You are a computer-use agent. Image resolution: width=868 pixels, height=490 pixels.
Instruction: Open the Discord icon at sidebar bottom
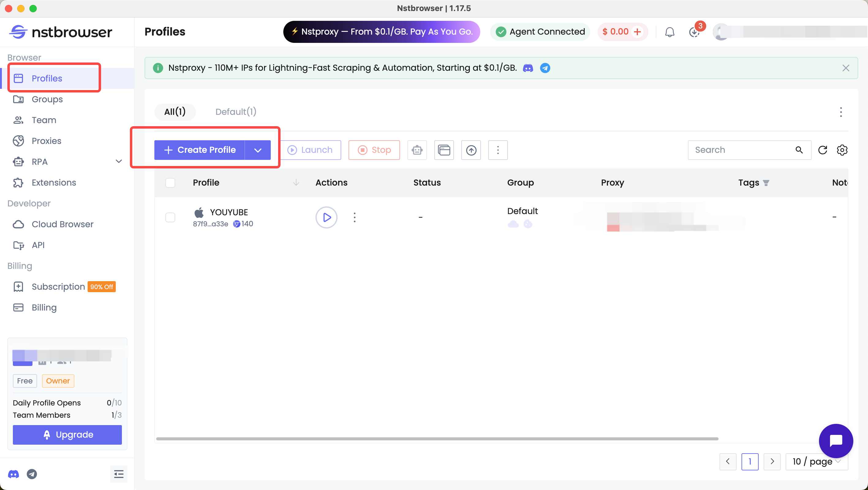(13, 474)
